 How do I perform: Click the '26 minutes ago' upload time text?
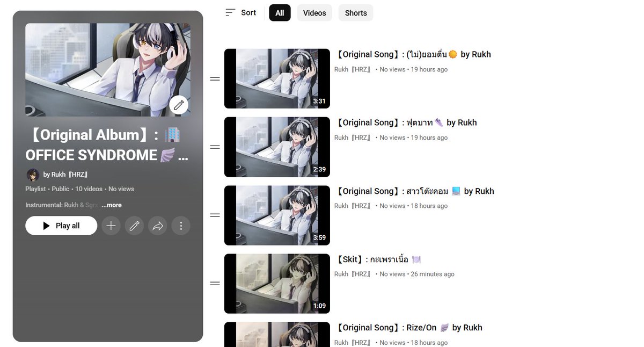click(433, 274)
